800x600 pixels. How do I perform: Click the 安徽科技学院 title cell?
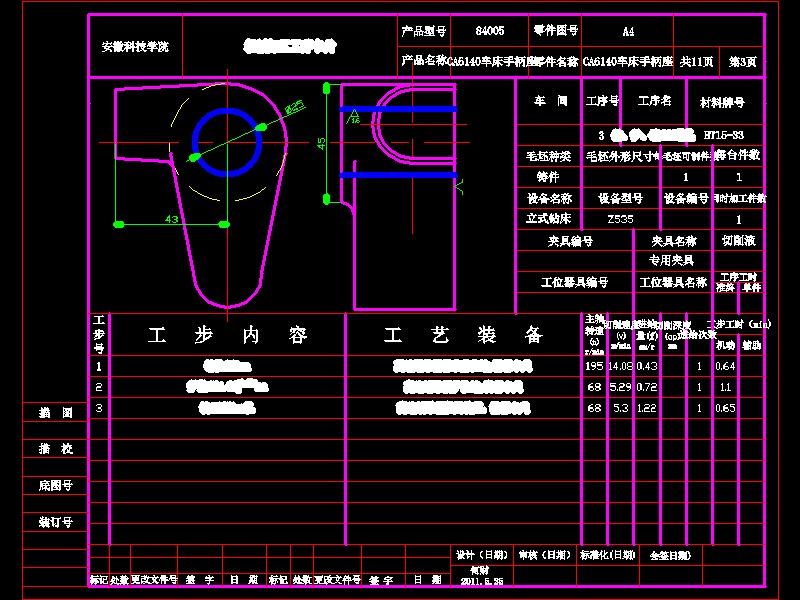tap(135, 47)
